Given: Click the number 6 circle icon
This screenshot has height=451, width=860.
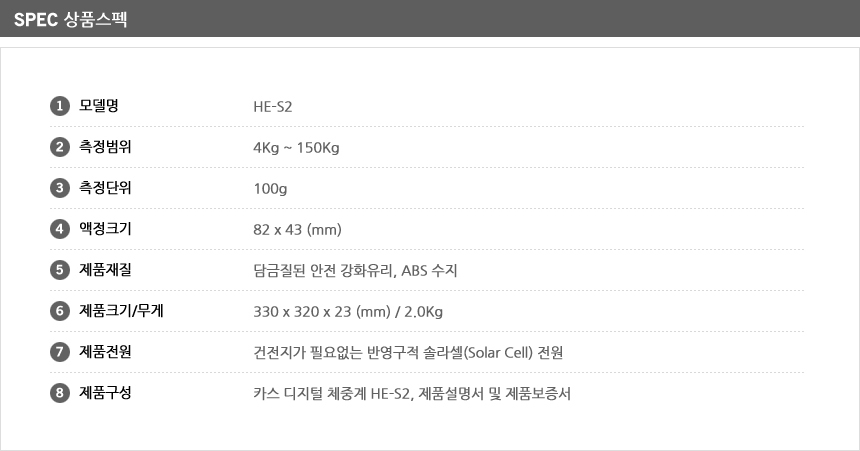Looking at the screenshot, I should pyautogui.click(x=59, y=311).
